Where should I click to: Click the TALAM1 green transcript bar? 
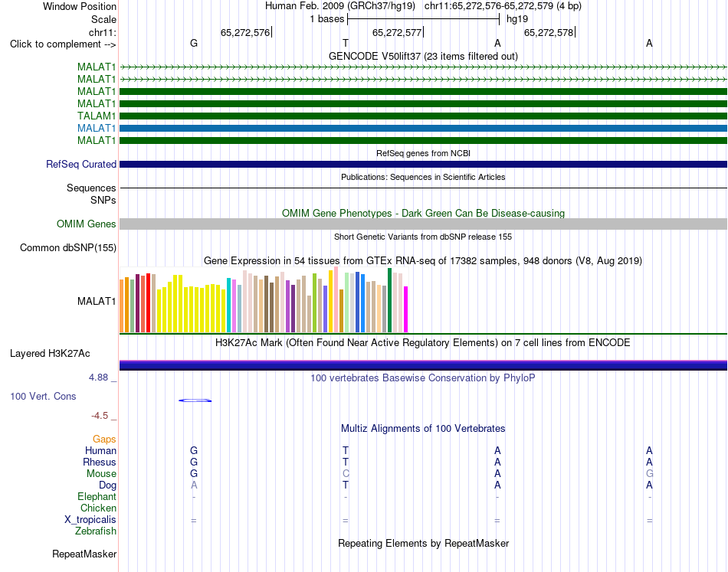tap(423, 116)
